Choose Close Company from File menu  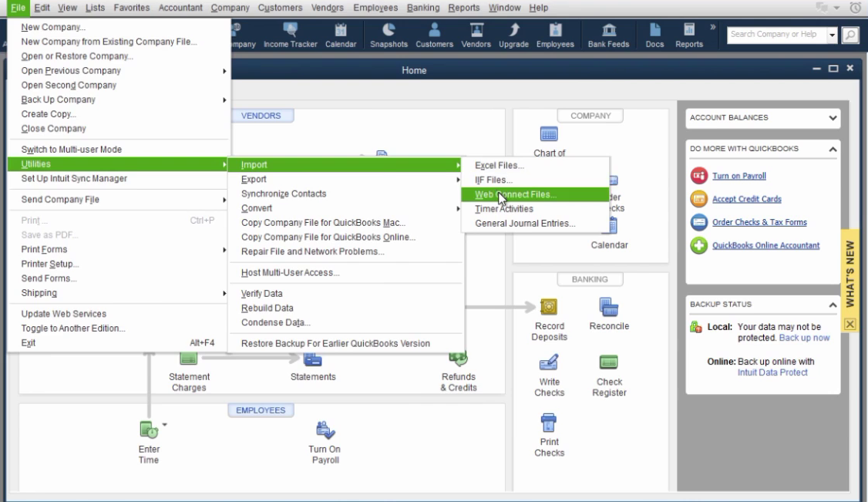119,129
